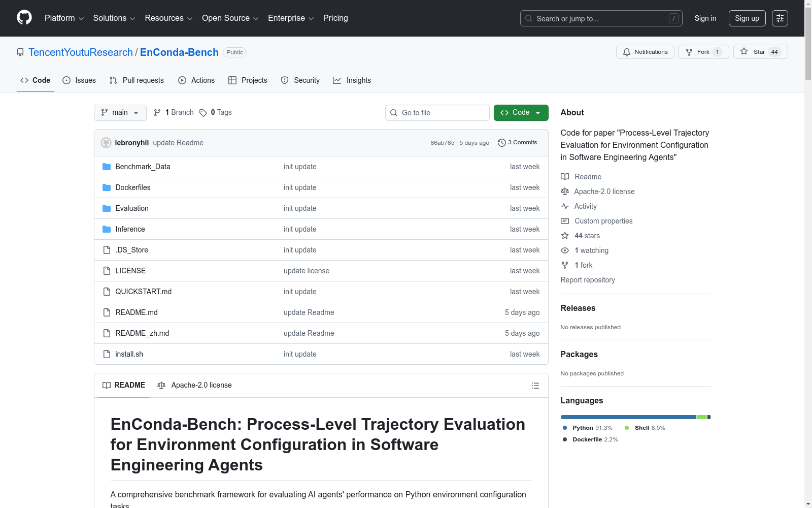The height and width of the screenshot is (508, 812).
Task: Open the TencentYoutuResearch owner link
Action: (81, 52)
